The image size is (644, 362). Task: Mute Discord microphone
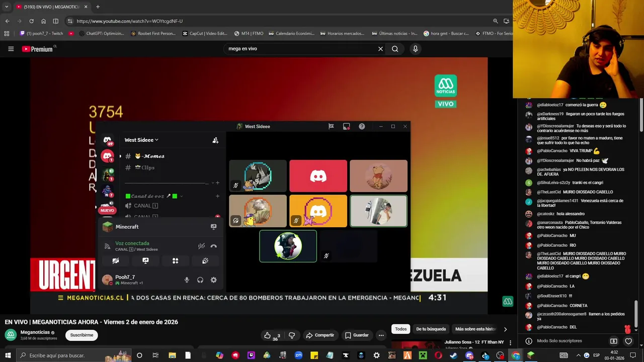point(187,280)
